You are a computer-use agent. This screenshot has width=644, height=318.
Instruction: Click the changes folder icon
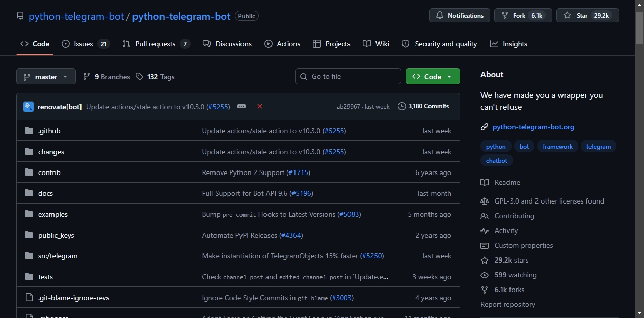pyautogui.click(x=29, y=152)
